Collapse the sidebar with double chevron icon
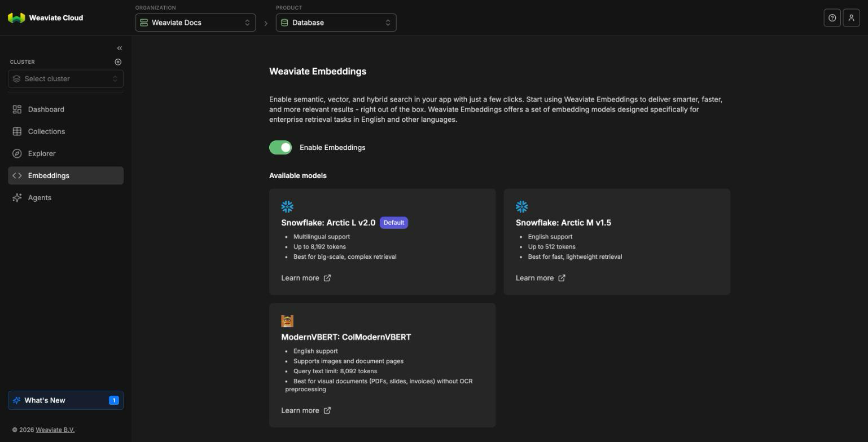 (x=119, y=48)
